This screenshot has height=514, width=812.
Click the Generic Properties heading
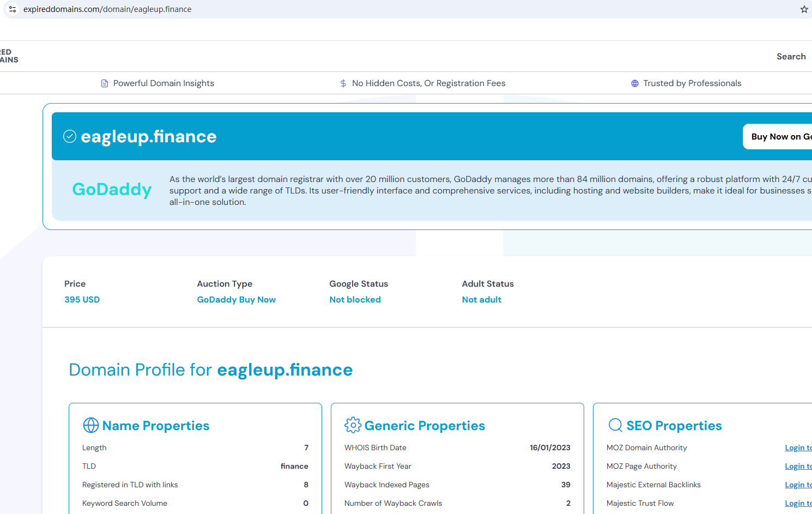point(425,426)
